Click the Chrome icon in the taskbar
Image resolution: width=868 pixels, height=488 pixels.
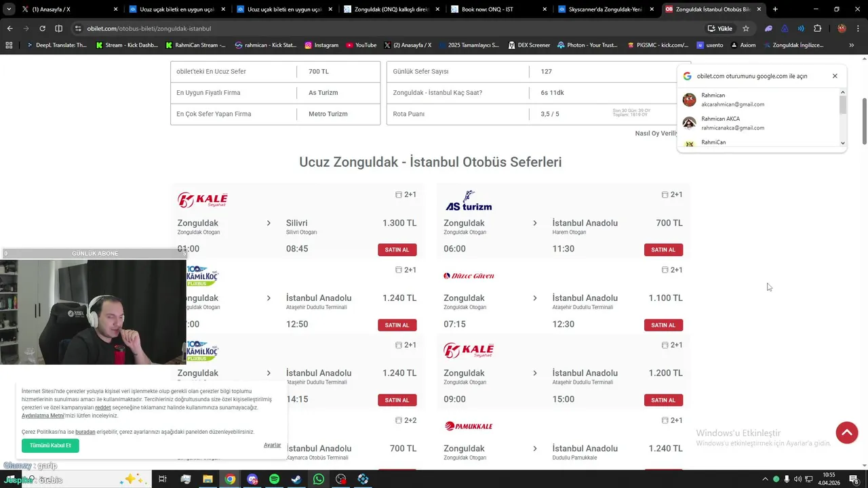pyautogui.click(x=230, y=479)
